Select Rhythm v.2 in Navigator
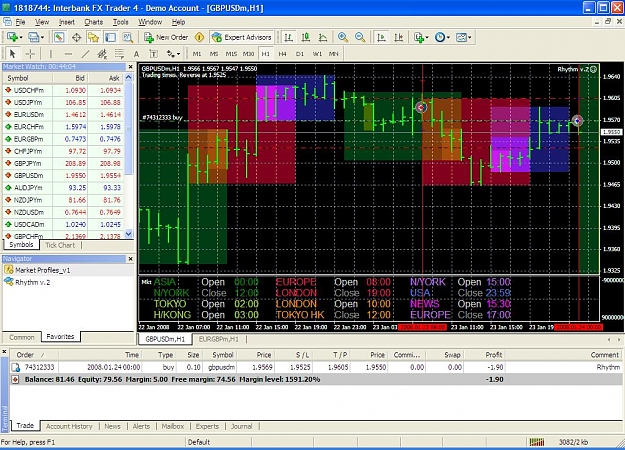The image size is (625, 450). point(28,282)
